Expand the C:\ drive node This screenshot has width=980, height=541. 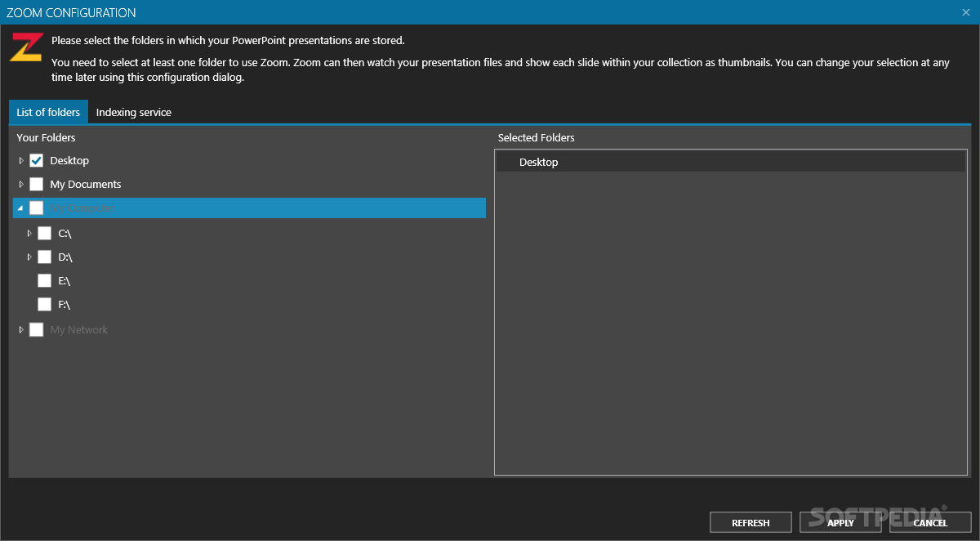29,234
